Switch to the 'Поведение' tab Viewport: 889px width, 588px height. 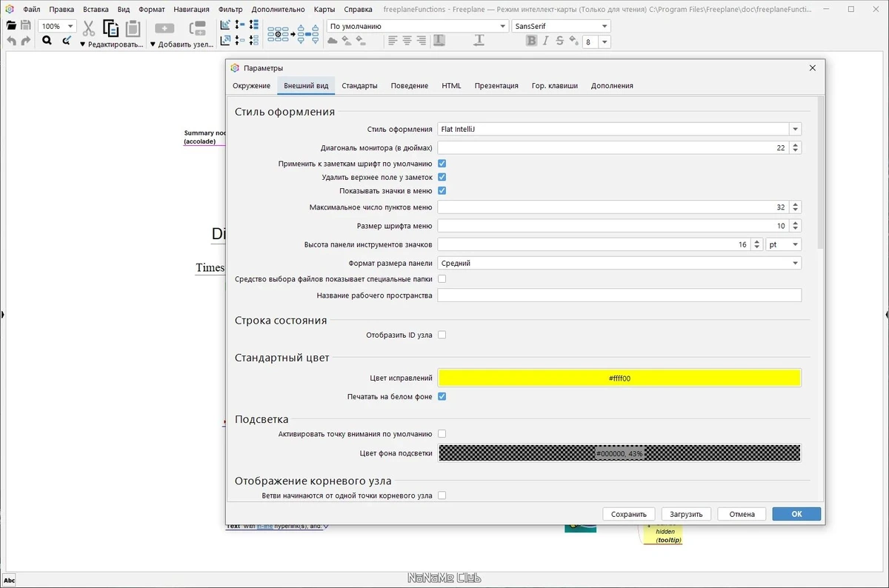(x=410, y=86)
